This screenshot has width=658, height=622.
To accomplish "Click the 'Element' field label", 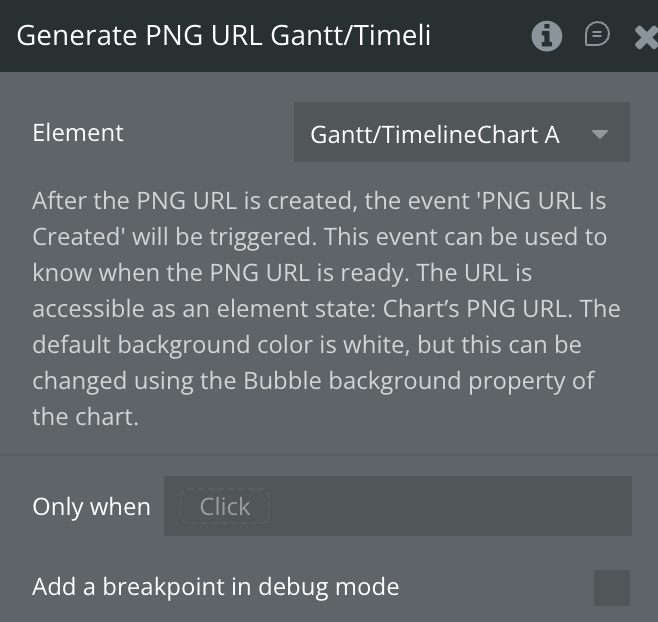I will 78,133.
